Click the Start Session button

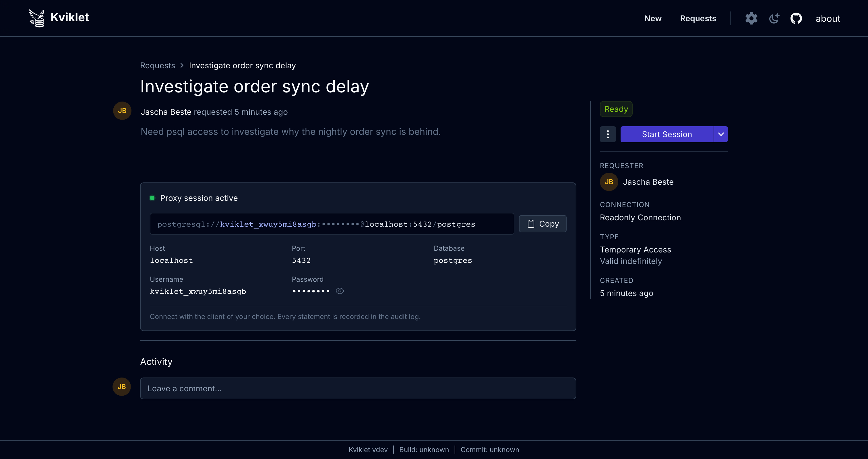[x=666, y=134]
